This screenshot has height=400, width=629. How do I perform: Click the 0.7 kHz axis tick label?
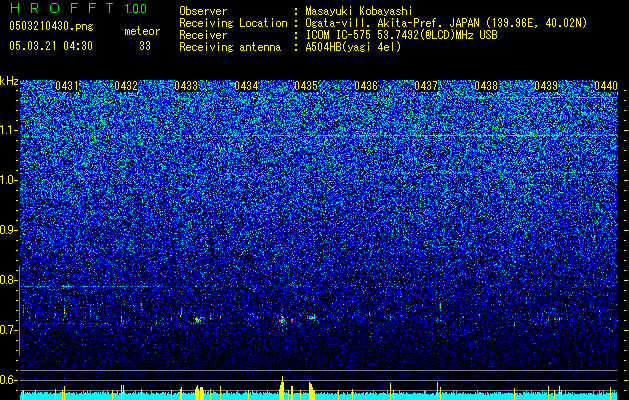pos(8,330)
